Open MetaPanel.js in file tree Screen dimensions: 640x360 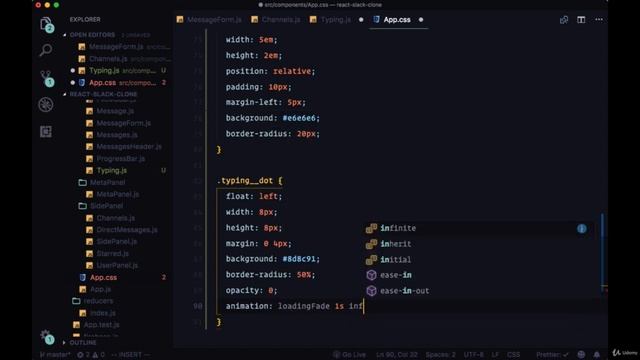118,194
